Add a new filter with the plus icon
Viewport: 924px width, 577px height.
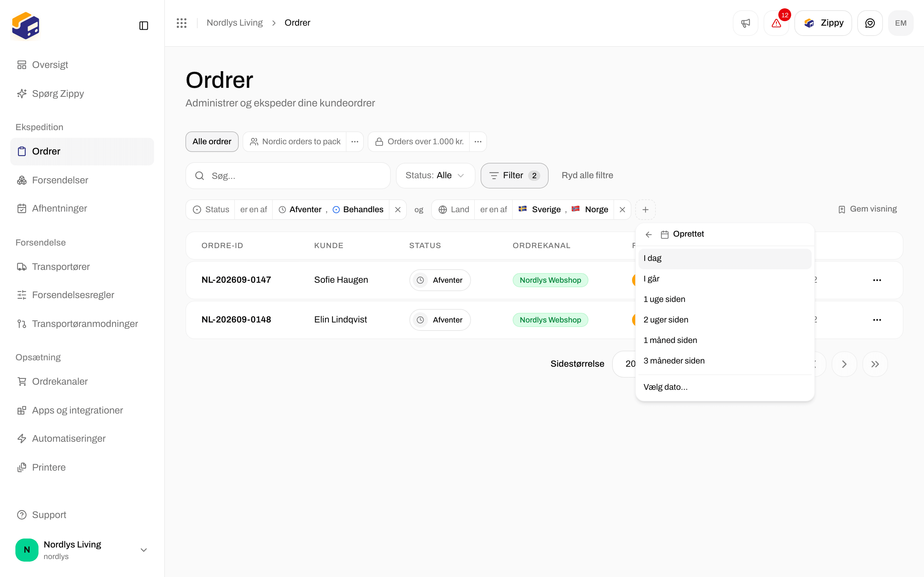click(645, 210)
